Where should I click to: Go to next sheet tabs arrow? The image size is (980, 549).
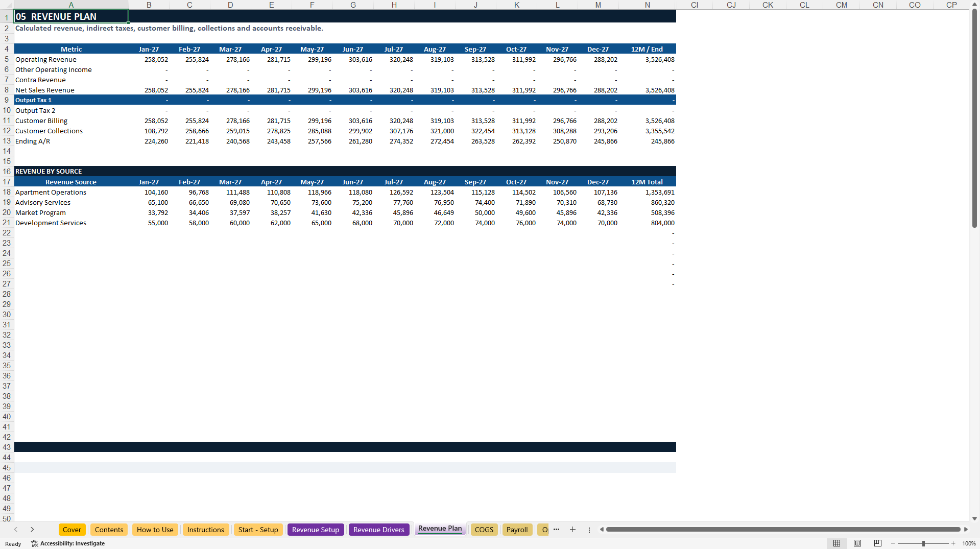32,530
